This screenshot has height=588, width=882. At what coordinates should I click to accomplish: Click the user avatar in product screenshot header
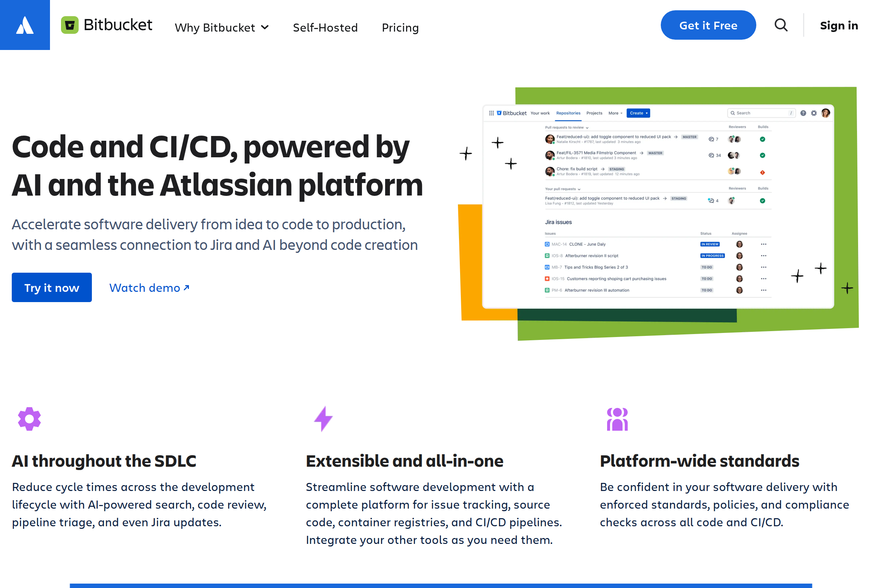pyautogui.click(x=825, y=113)
